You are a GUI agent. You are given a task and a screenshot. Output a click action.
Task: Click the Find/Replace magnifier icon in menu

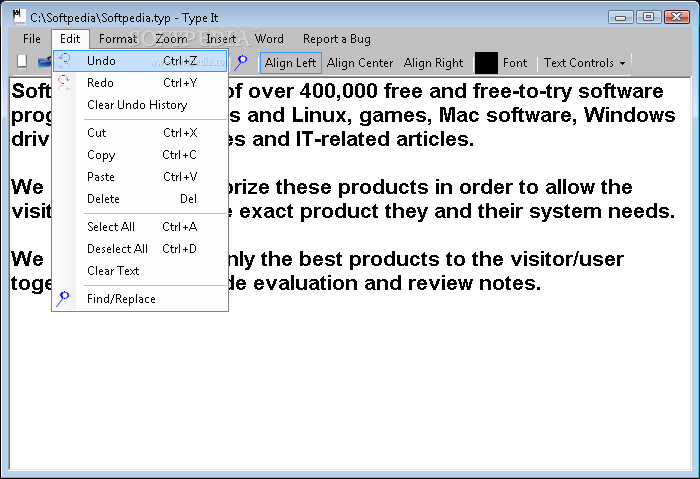pos(63,299)
